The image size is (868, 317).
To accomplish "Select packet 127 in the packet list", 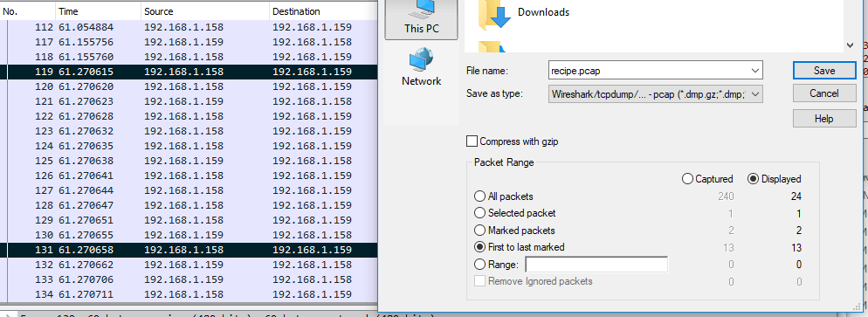I will 189,190.
